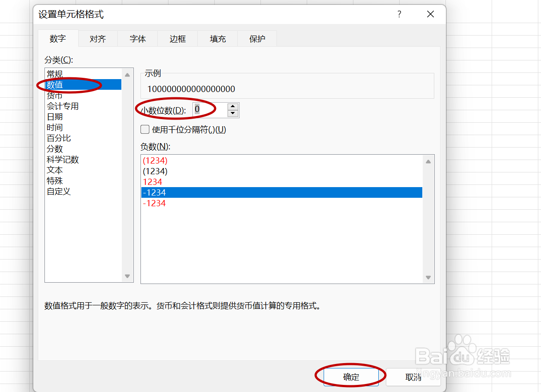Close the Format Cells dialog
This screenshot has height=392, width=541.
click(430, 14)
